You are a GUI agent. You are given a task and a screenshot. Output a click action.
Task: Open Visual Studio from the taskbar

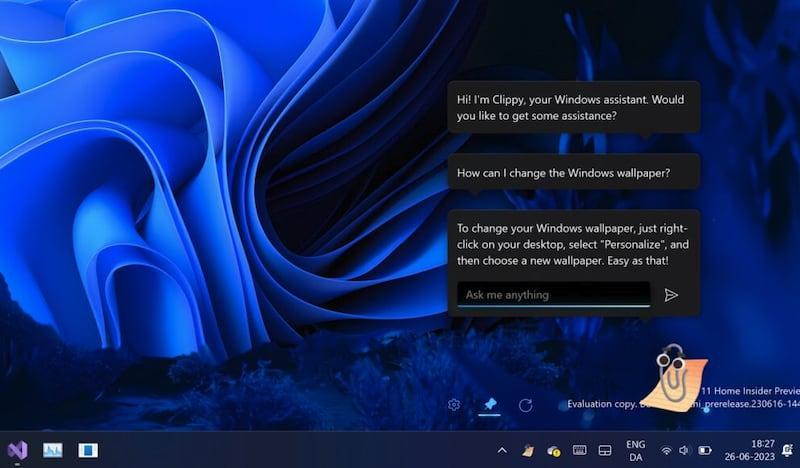point(17,450)
